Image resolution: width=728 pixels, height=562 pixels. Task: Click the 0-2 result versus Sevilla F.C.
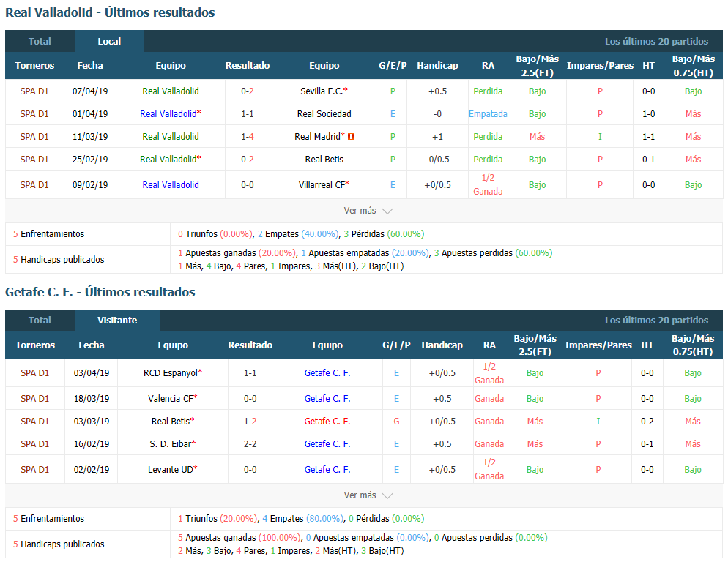[x=248, y=91]
